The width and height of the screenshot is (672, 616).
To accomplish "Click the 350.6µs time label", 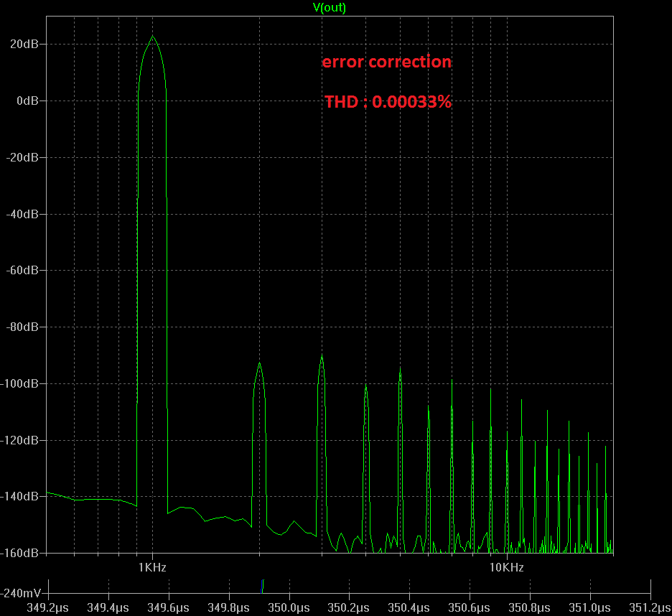I will 470,608.
